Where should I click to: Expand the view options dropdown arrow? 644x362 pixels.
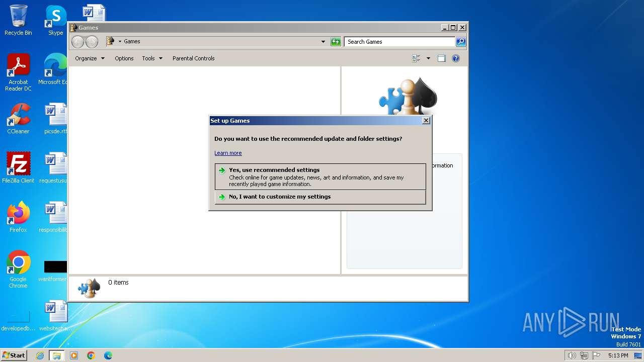click(x=428, y=58)
